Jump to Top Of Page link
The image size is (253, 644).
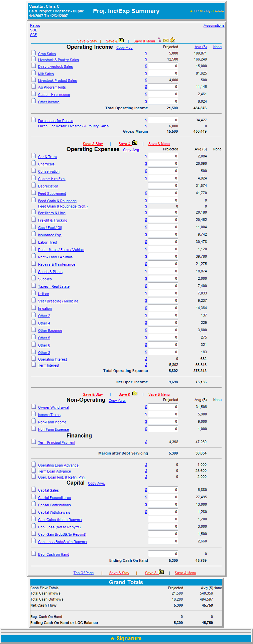click(84, 573)
